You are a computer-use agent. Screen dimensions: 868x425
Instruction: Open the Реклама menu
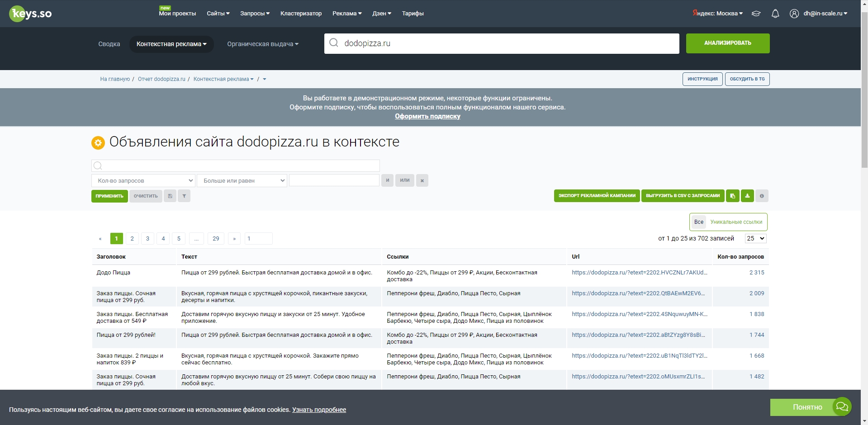coord(347,14)
